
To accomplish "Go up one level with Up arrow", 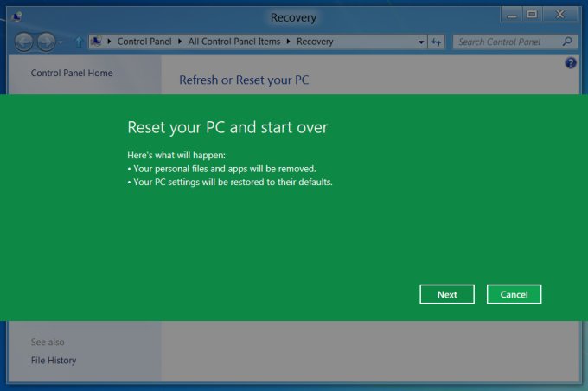I will tap(79, 42).
